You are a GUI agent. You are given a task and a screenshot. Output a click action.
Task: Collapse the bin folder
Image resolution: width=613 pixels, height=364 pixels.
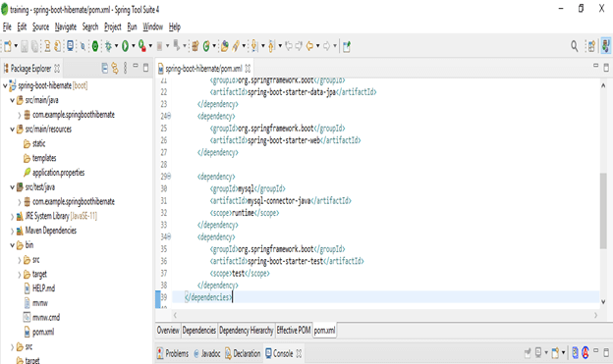pos(13,245)
